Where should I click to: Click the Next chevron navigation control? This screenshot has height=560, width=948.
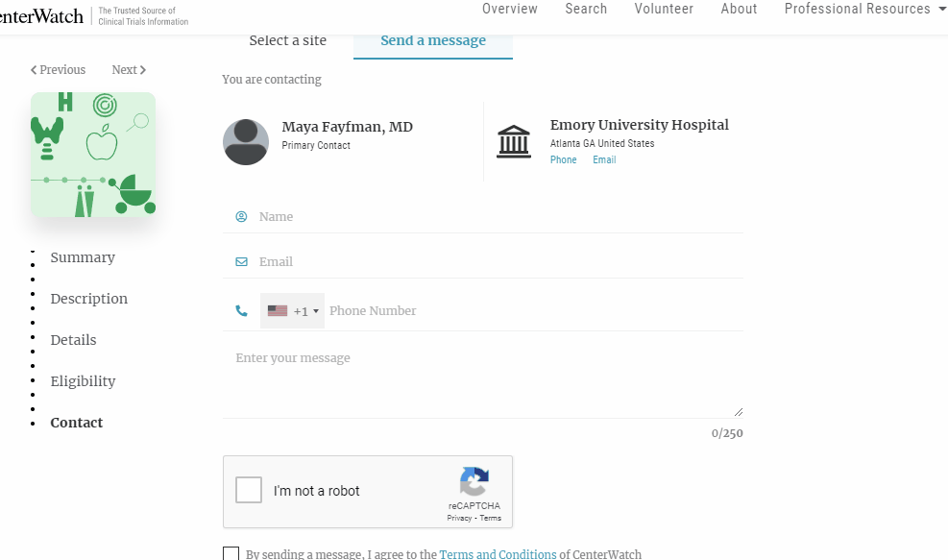pos(128,69)
